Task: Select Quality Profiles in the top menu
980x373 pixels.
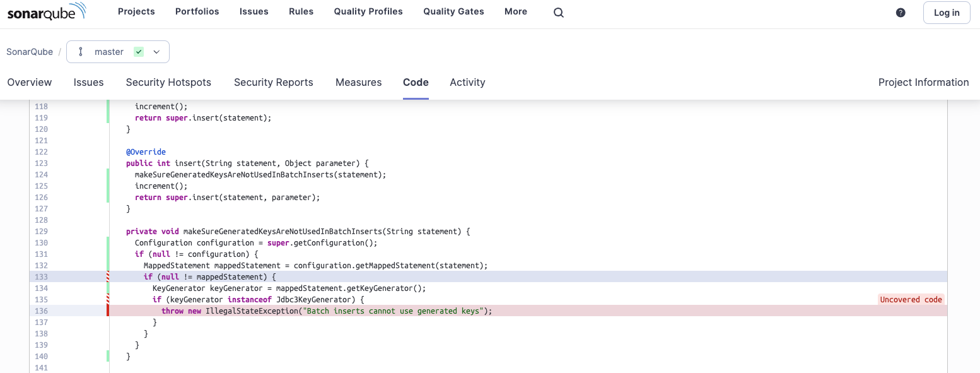Action: coord(368,11)
